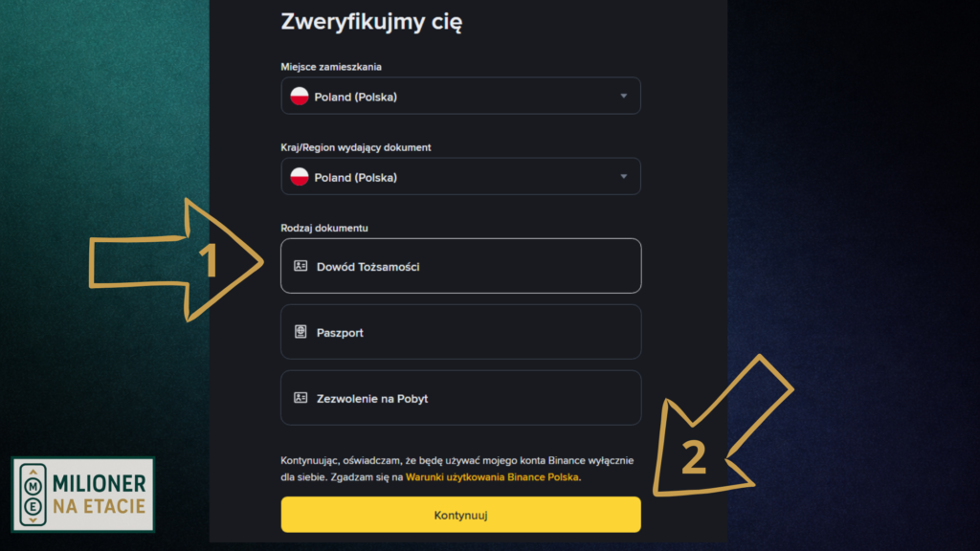Viewport: 980px width, 551px height.
Task: Click the Poland flag in the issuing country field
Action: coord(300,177)
